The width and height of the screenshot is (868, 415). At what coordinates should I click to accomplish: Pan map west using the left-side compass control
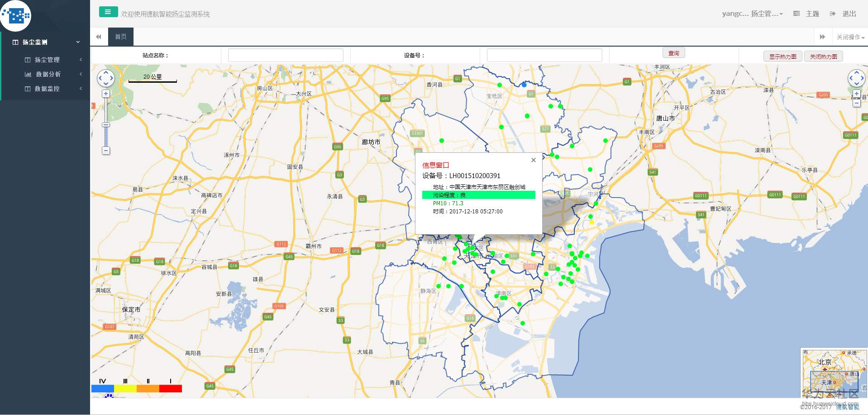100,78
